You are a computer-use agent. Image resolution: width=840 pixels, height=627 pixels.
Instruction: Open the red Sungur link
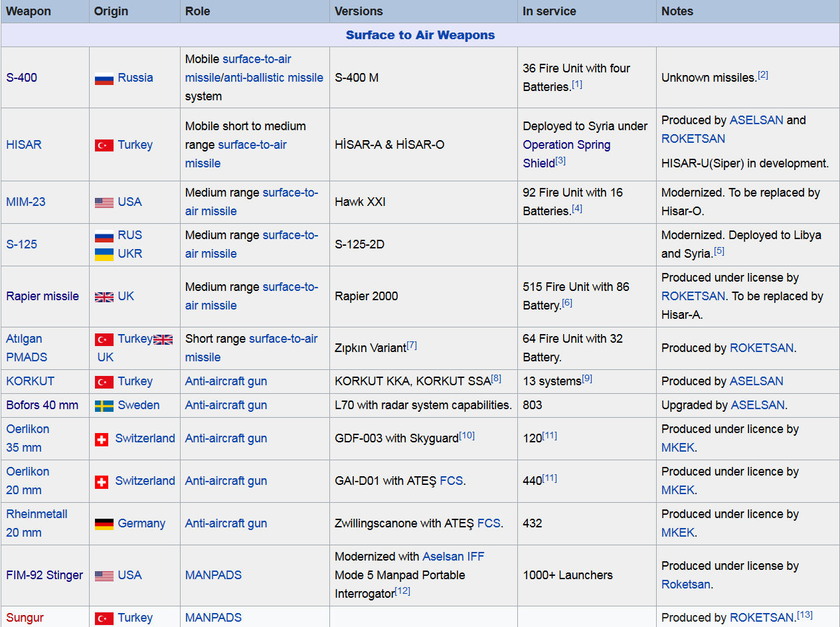coord(25,618)
